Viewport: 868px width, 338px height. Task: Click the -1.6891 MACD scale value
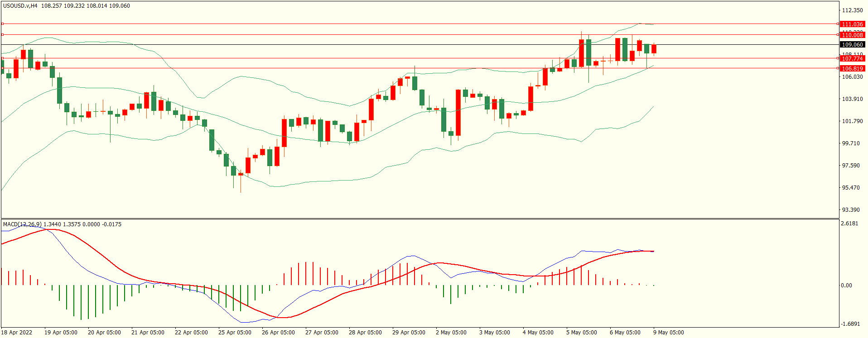(850, 324)
